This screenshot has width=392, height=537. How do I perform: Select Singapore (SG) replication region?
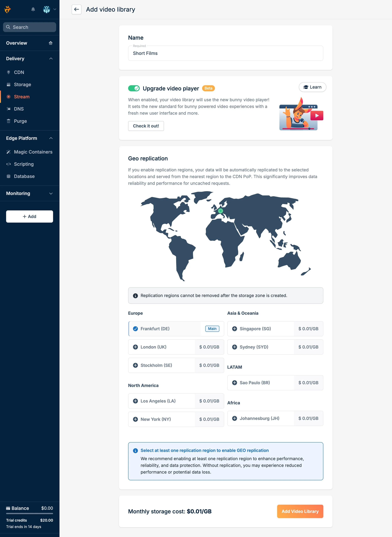point(275,329)
